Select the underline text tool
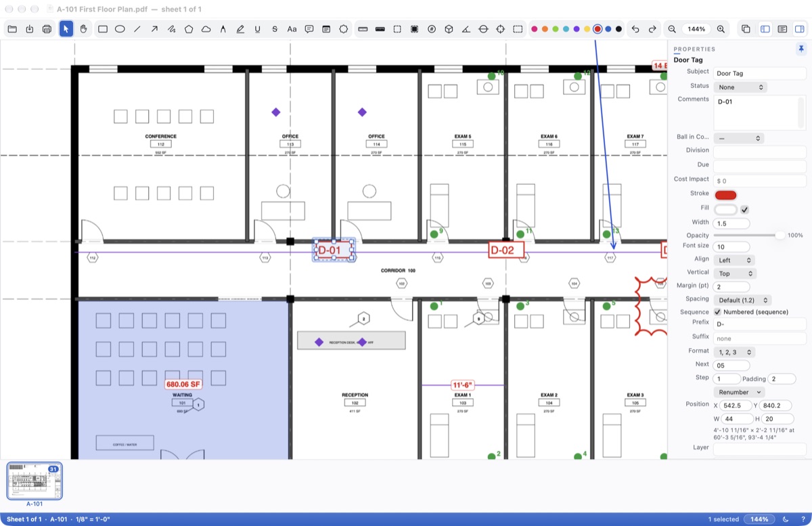Screen dimensions: 812x526 [x=258, y=29]
